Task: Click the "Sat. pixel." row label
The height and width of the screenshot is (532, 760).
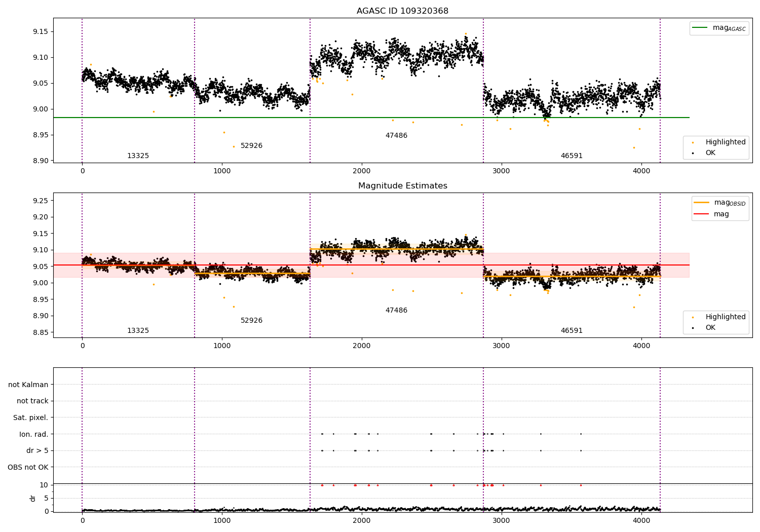Action: (30, 417)
